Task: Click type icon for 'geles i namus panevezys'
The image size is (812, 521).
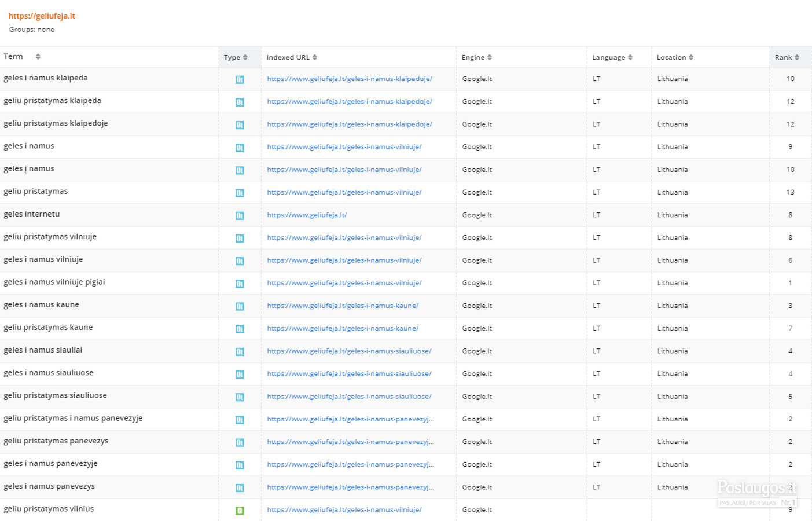Action: [x=240, y=487]
